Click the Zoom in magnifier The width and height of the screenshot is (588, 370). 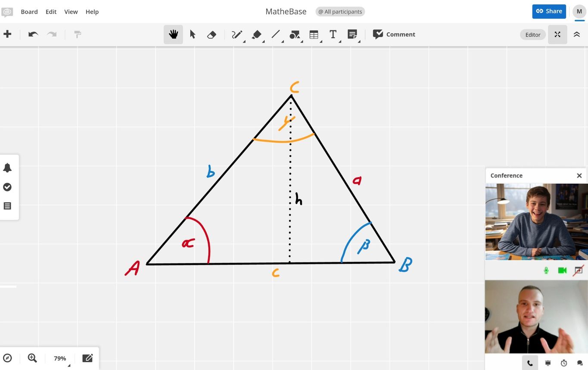click(32, 358)
